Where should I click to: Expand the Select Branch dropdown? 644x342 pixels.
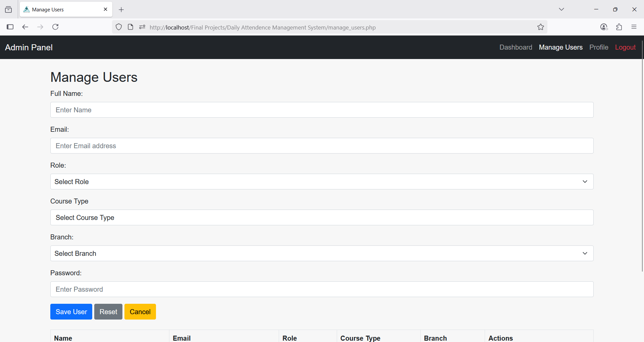[x=322, y=253]
